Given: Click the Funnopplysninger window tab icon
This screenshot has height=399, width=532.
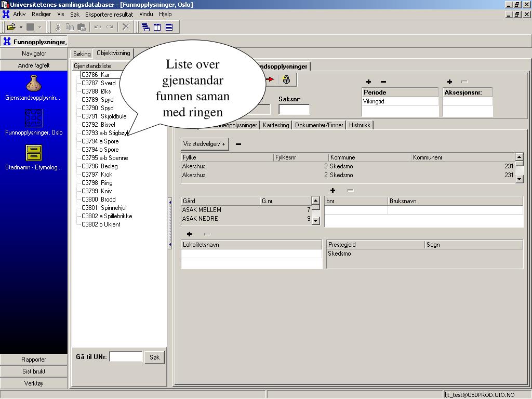Looking at the screenshot, I should pyautogui.click(x=7, y=42).
